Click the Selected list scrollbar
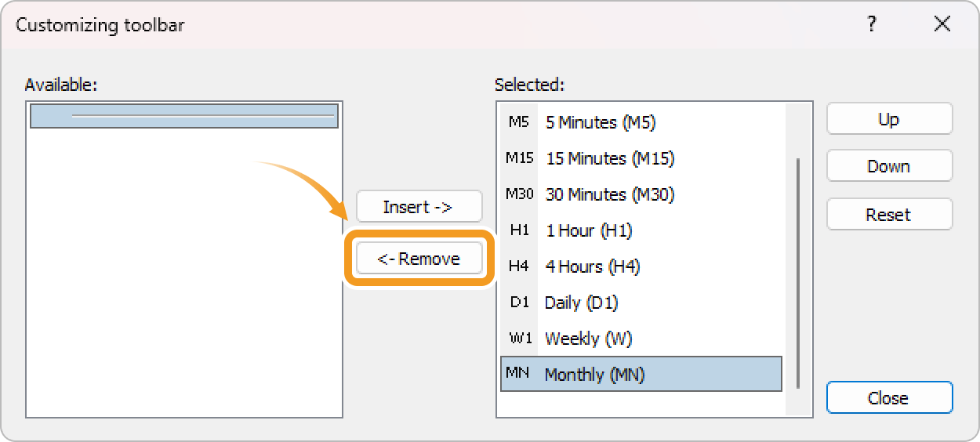Screen dimensions: 980x442 (x=798, y=274)
